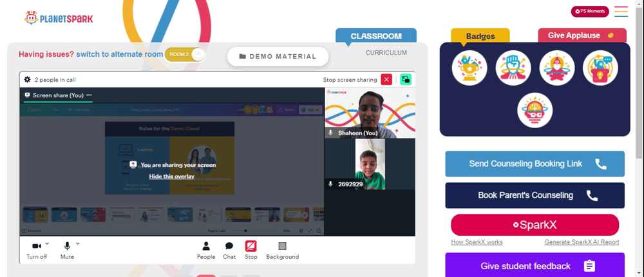
Task: Switch to the CLASSROOM tab
Action: click(x=376, y=36)
